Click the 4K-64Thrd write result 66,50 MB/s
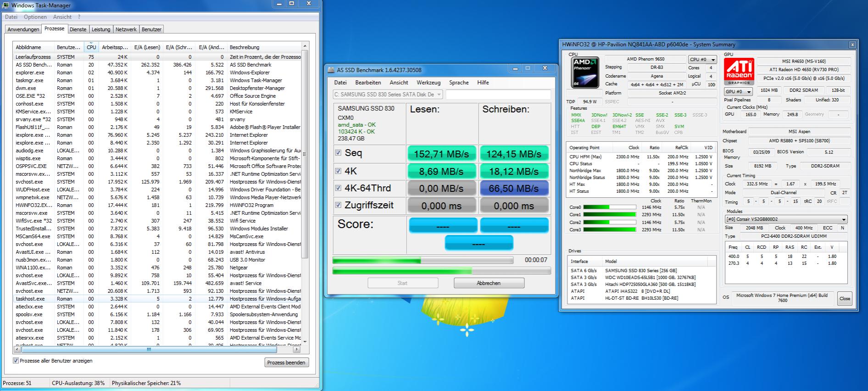The image size is (868, 391). (514, 188)
